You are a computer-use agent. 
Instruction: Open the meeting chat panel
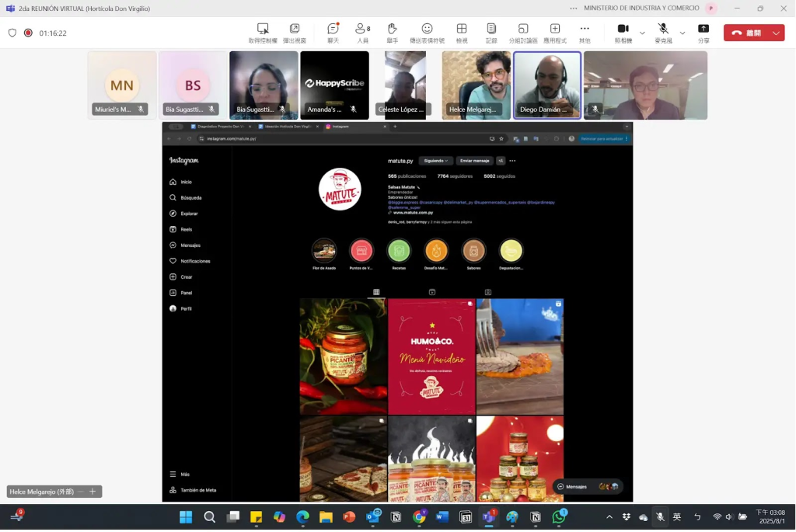coord(333,33)
